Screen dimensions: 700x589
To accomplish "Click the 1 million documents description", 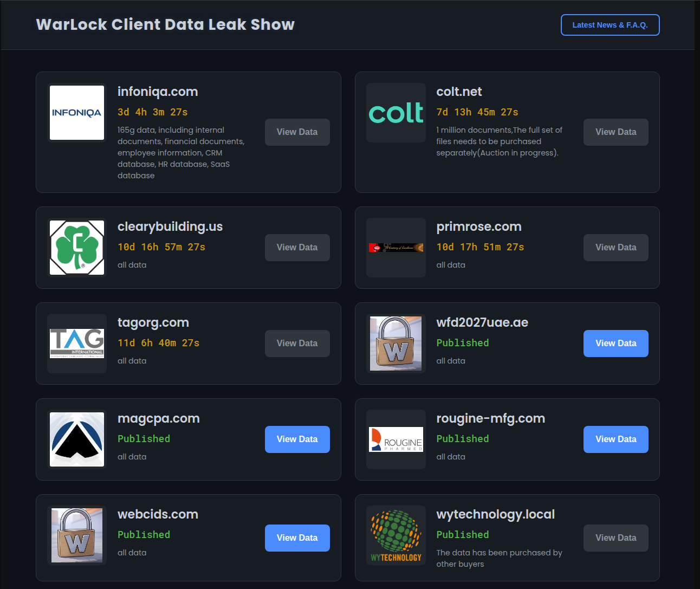I will click(500, 141).
